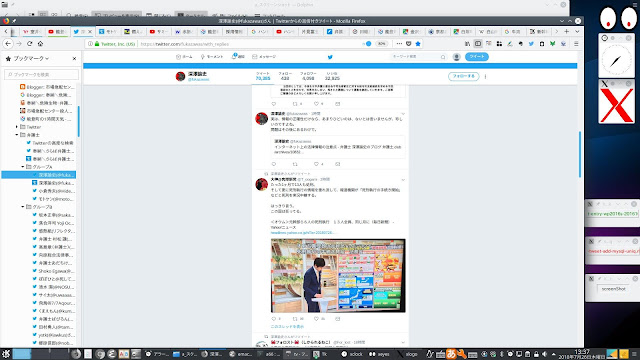Select the フォロワー followers count tab
Screen dimensions: 640x360
pos(308,76)
